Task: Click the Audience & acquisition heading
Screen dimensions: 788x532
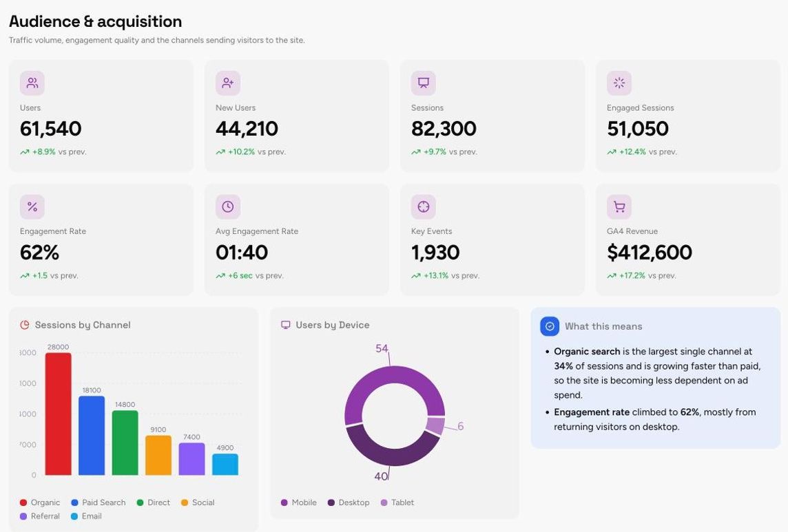Action: coord(96,21)
